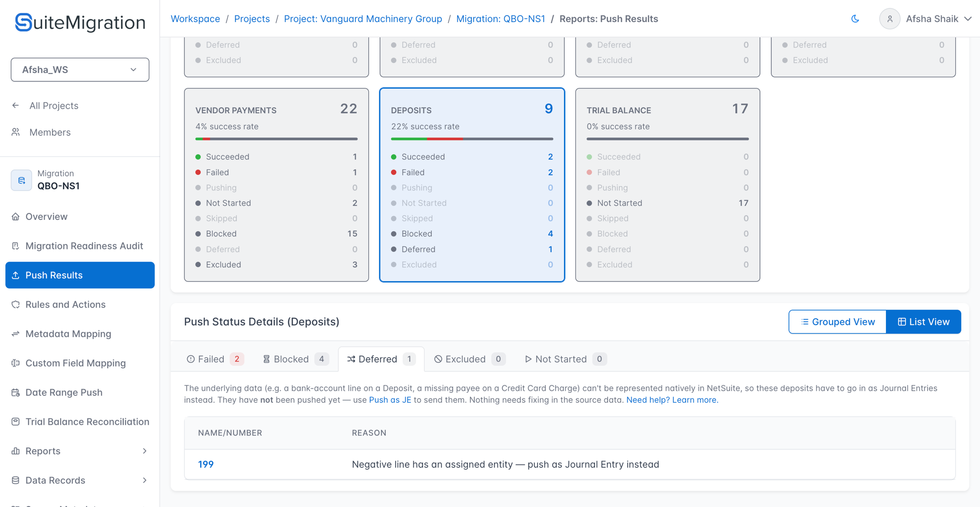
Task: Click the Deposits Failed count row
Action: [x=472, y=172]
